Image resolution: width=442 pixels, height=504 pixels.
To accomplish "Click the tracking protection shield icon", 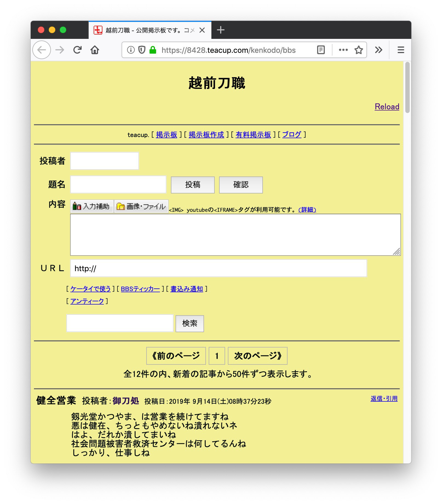I will 142,50.
